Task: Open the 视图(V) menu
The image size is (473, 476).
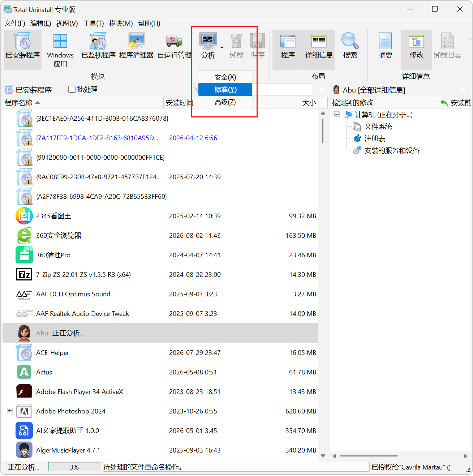Action: tap(67, 23)
